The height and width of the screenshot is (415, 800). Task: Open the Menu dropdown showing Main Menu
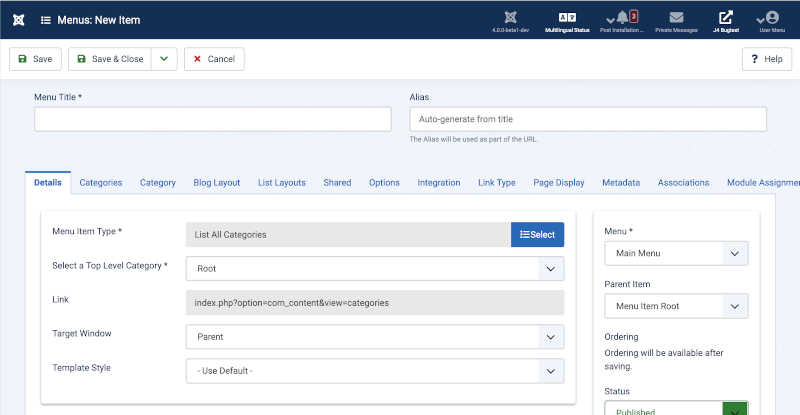click(x=676, y=253)
